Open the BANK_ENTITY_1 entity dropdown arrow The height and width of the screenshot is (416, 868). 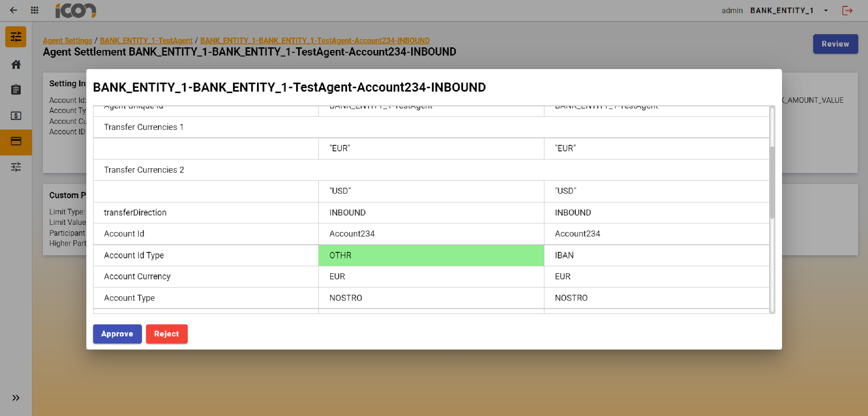point(826,11)
